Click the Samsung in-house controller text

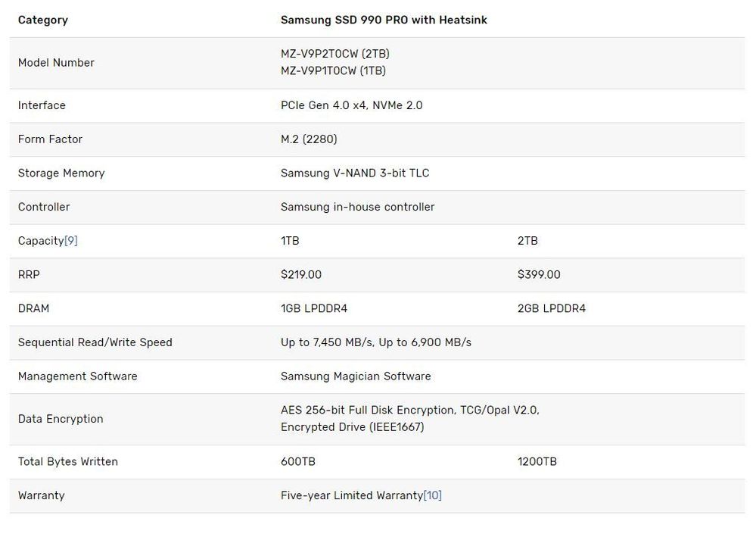coord(357,207)
